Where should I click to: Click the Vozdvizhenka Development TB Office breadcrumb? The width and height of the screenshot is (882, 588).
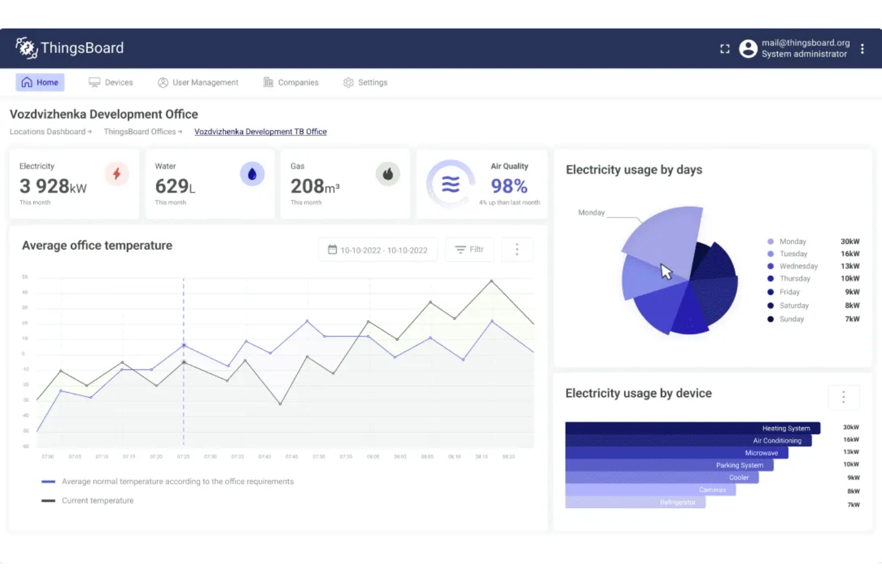260,132
